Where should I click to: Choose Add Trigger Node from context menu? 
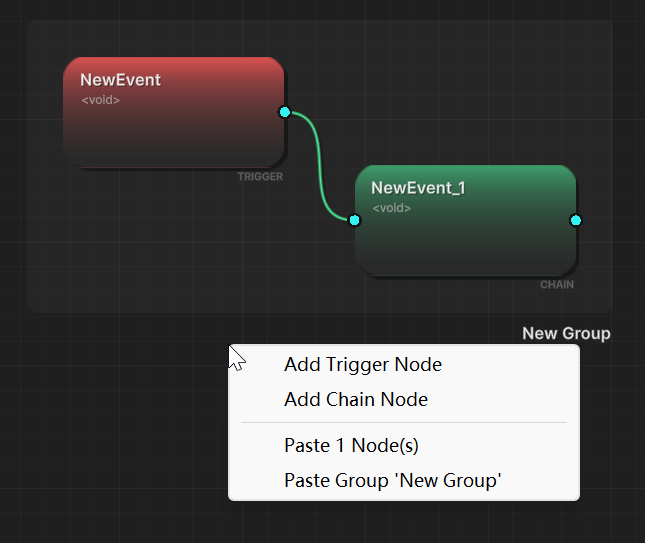(x=362, y=365)
